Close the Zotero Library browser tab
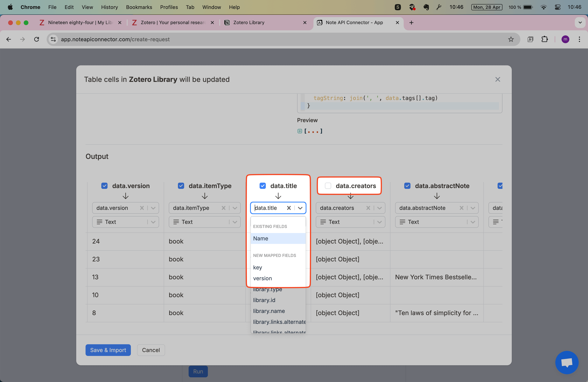This screenshot has width=588, height=382. coord(305,23)
